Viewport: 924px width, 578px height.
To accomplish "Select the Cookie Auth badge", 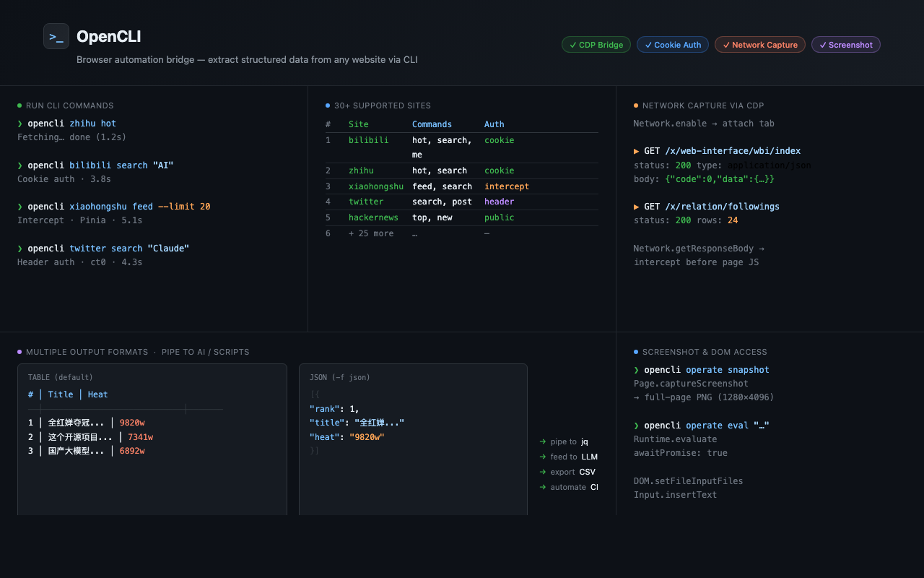I will pos(673,45).
